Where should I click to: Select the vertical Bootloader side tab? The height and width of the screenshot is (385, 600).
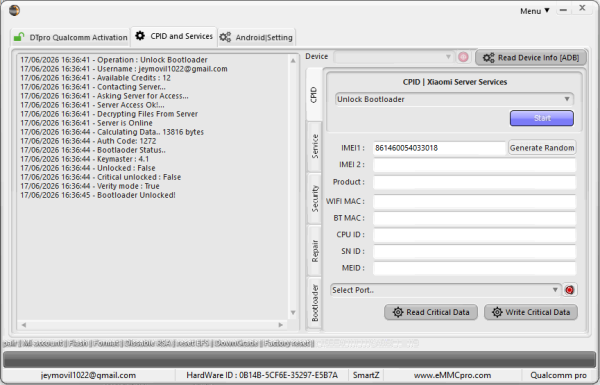click(315, 303)
